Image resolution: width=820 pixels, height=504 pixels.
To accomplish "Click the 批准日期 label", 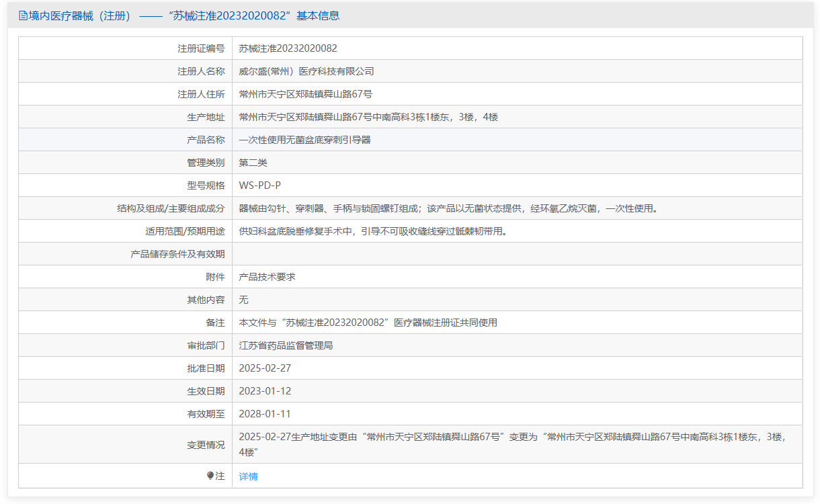I will click(206, 368).
